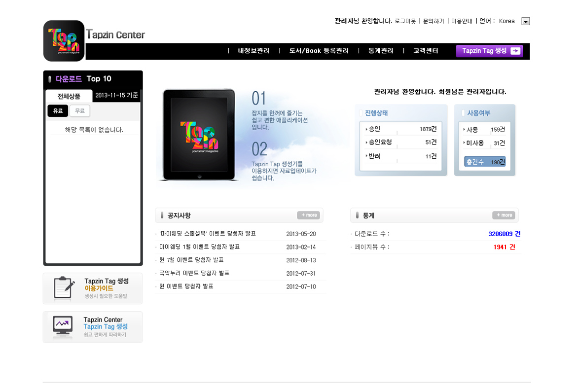Select the 유료 paid filter
578x392 pixels.
coord(58,111)
